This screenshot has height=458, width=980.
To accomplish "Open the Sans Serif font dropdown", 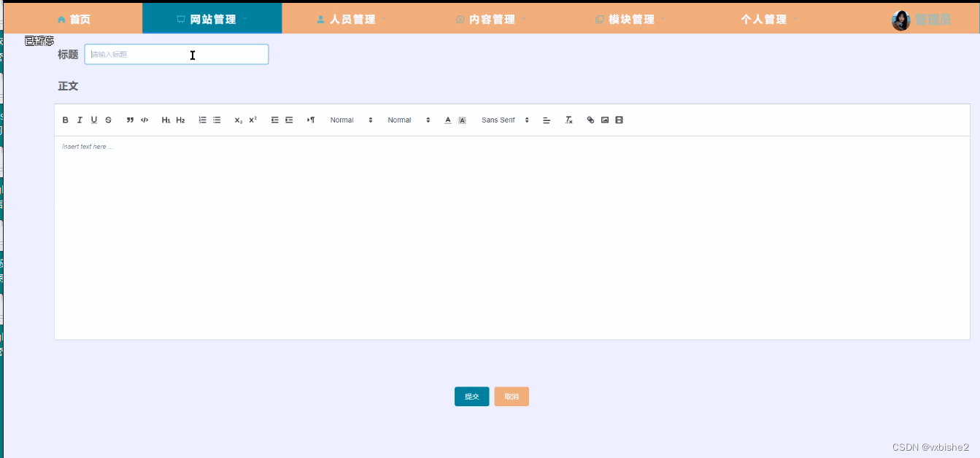I will (x=505, y=120).
